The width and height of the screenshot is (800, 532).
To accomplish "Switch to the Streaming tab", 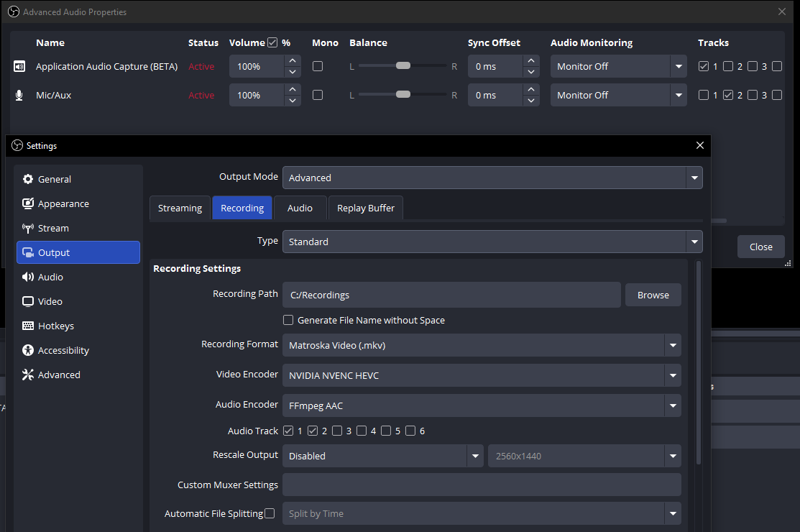I will [180, 208].
